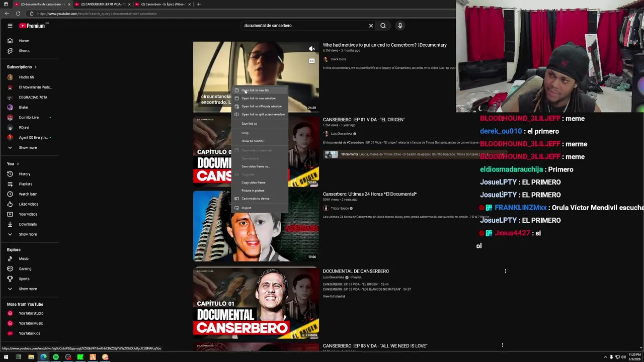Unmute the preview on first thumbnail
The height and width of the screenshot is (362, 644).
click(312, 49)
